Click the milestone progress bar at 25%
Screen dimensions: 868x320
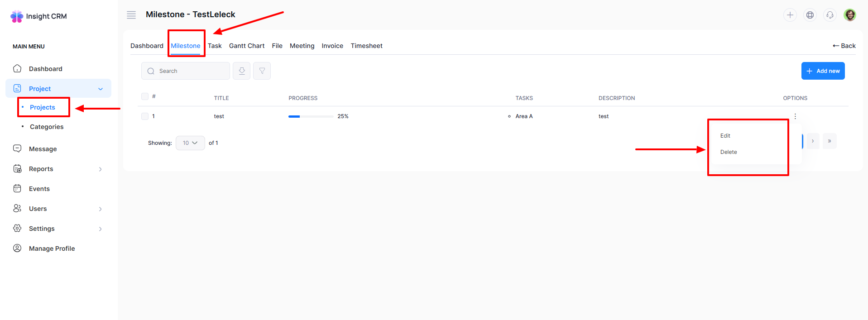click(x=311, y=116)
